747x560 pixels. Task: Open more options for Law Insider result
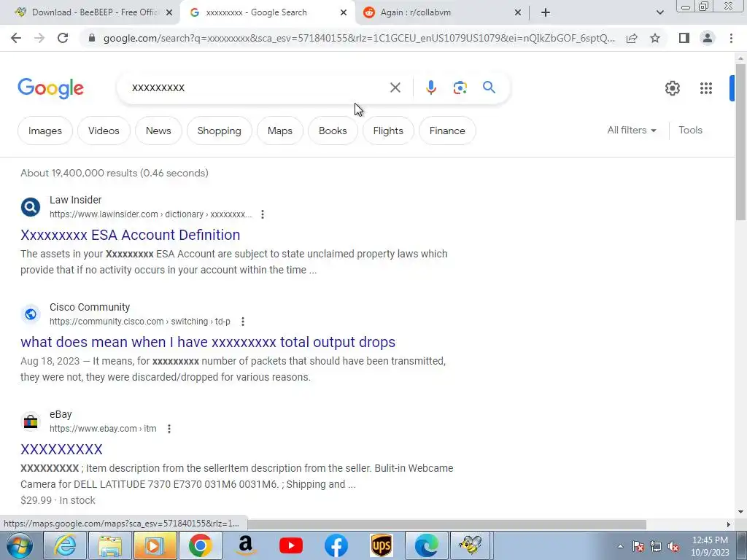click(263, 214)
